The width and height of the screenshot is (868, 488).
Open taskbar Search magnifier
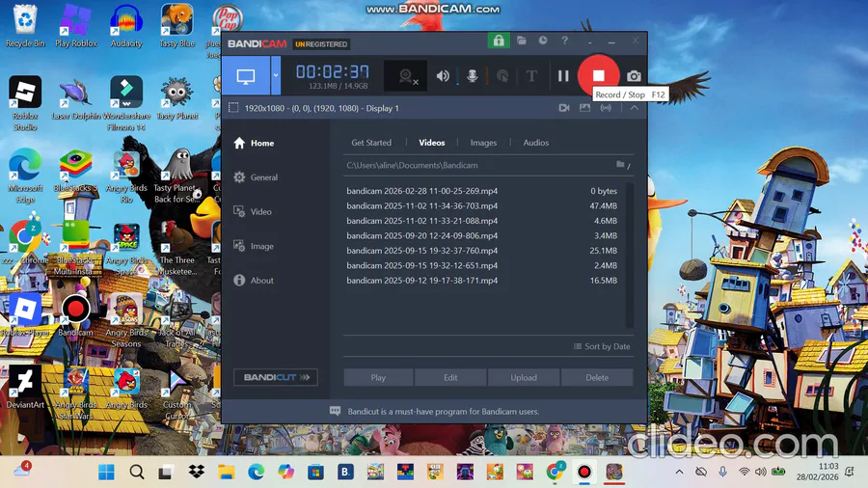click(137, 472)
